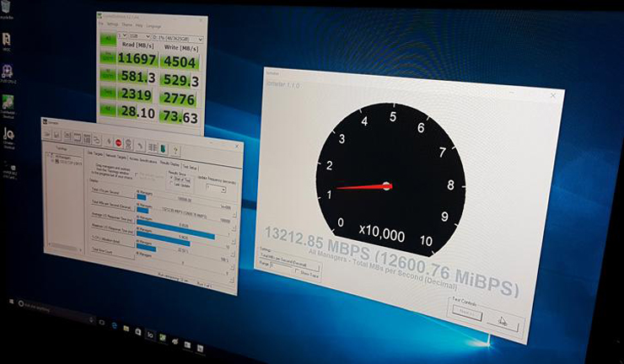This screenshot has width=624, height=364.
Task: Click the Windows Start button
Action: (12, 301)
